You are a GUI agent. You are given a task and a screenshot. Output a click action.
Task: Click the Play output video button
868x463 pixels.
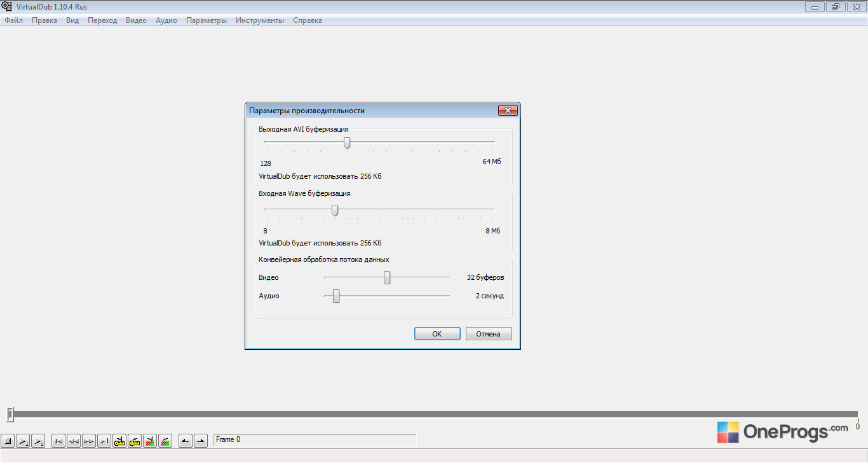pyautogui.click(x=38, y=441)
